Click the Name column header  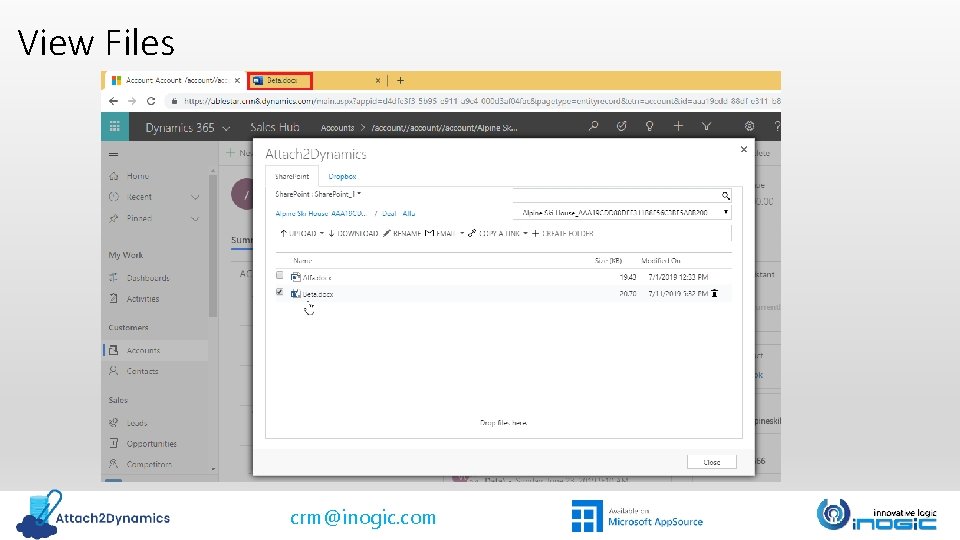coord(302,261)
